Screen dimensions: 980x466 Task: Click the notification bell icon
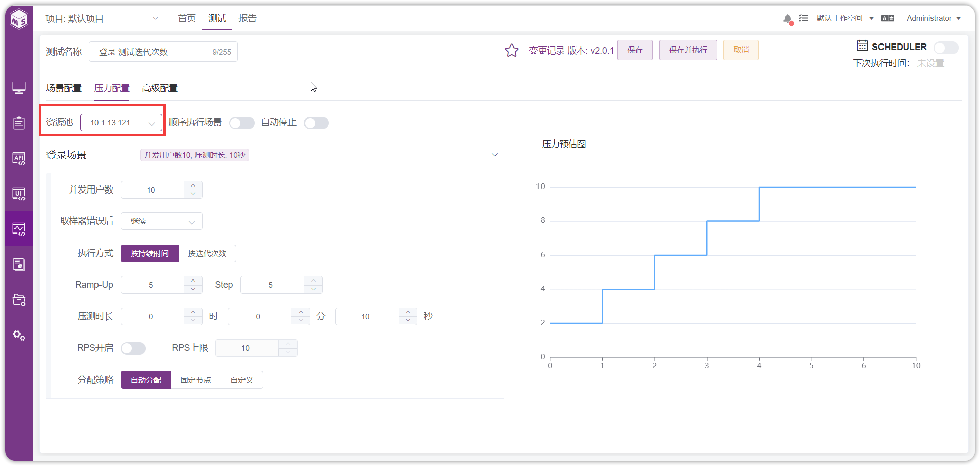coord(787,19)
